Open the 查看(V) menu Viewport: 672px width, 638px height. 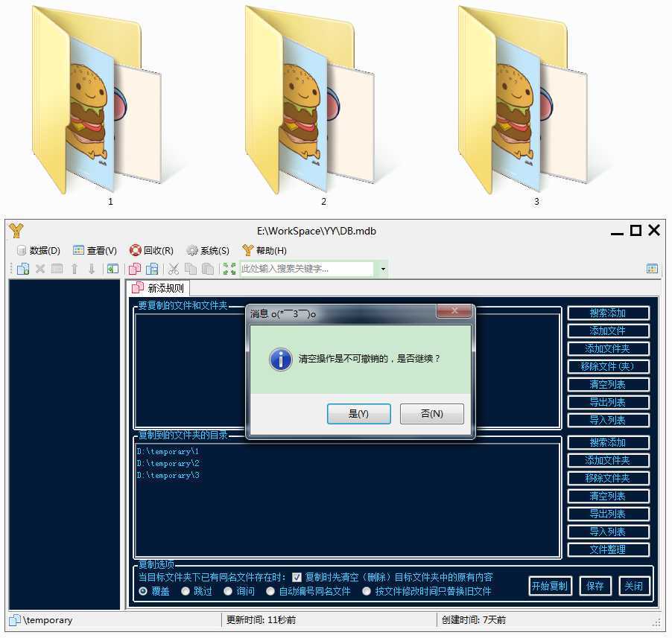95,250
